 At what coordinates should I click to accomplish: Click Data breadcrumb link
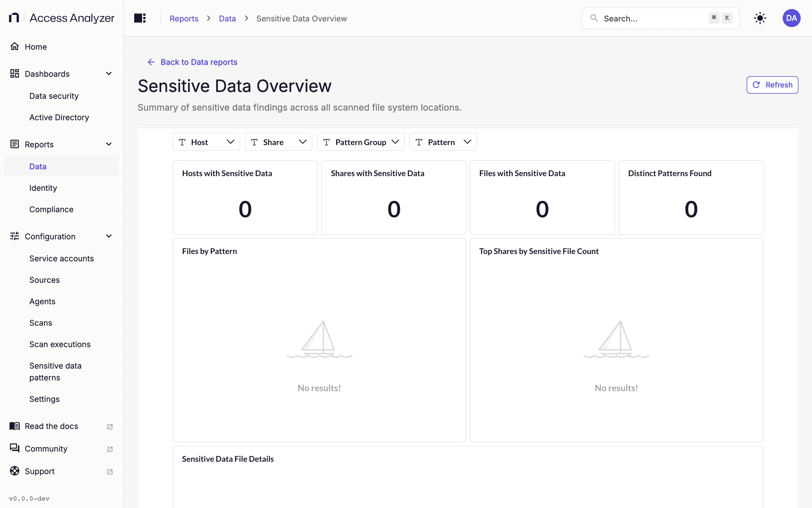click(x=227, y=18)
